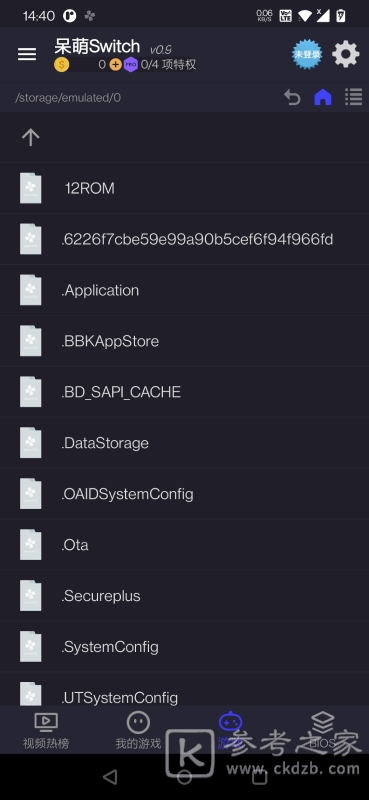Open the .BD_SAPI_CACHE folder

pos(184,392)
